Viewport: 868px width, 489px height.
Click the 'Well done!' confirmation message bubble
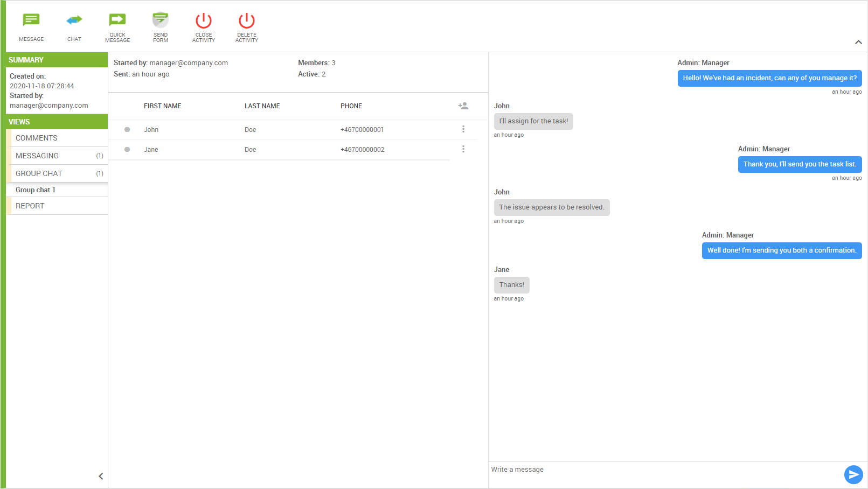click(782, 250)
